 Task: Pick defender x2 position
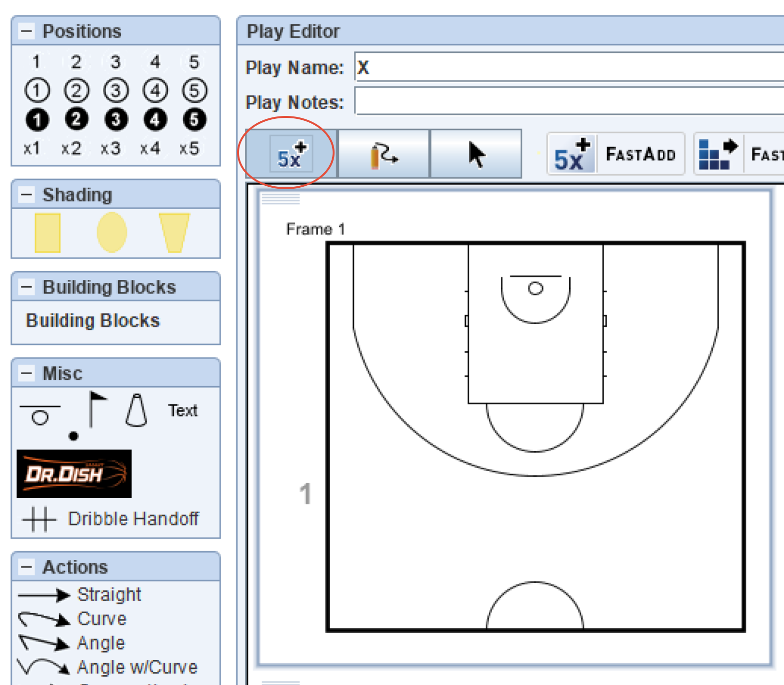pos(71,148)
